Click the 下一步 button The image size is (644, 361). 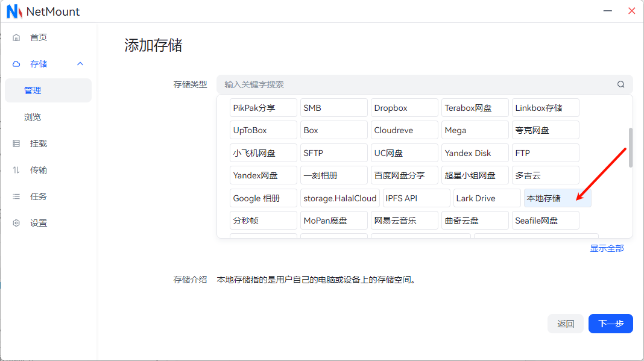[x=611, y=324]
